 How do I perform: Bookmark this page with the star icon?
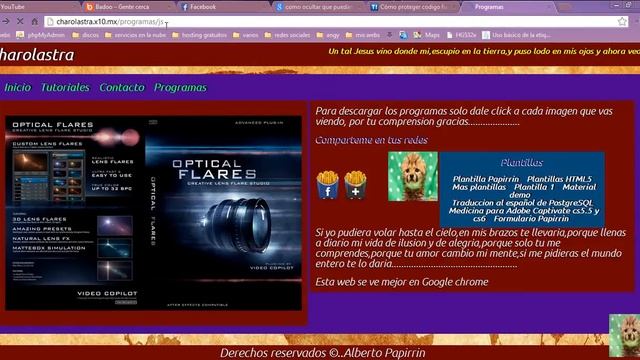pyautogui.click(x=622, y=22)
